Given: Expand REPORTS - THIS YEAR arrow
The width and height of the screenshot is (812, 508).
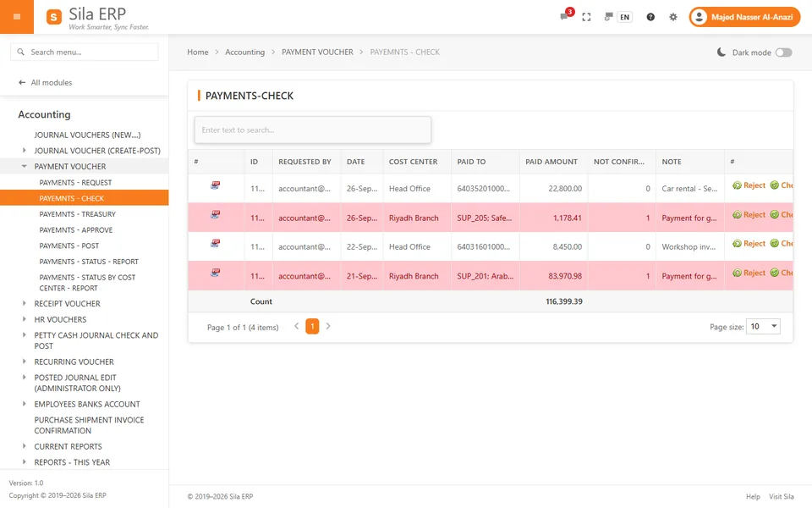Looking at the screenshot, I should coord(24,462).
